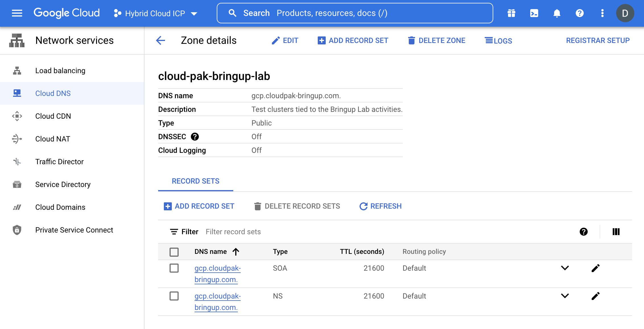The height and width of the screenshot is (329, 644).
Task: Open the notifications bell
Action: pos(557,13)
